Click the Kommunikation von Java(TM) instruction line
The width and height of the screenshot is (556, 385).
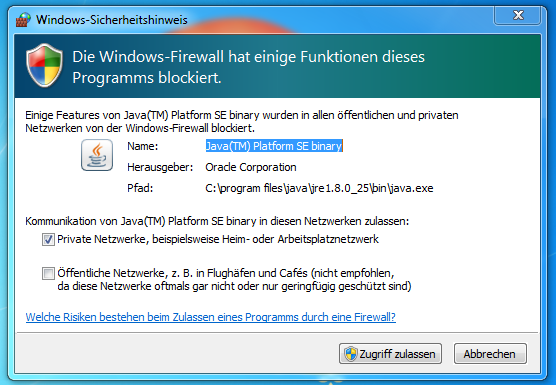point(217,221)
